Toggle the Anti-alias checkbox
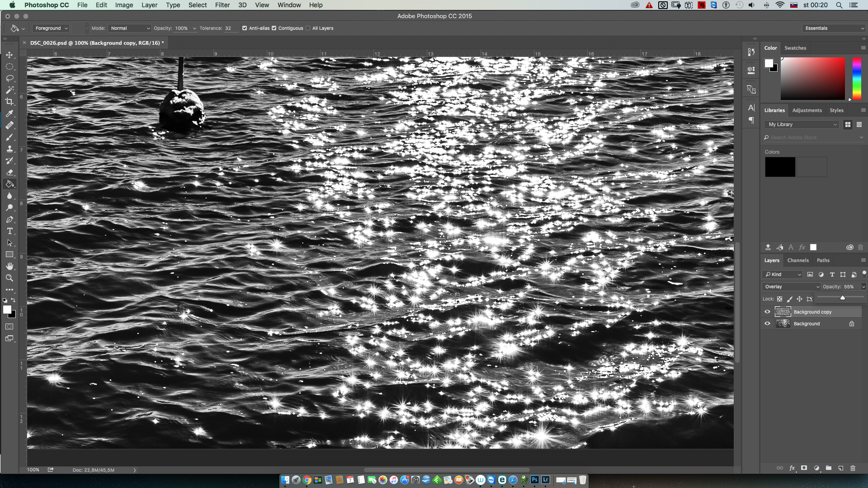The image size is (868, 488). coord(245,28)
